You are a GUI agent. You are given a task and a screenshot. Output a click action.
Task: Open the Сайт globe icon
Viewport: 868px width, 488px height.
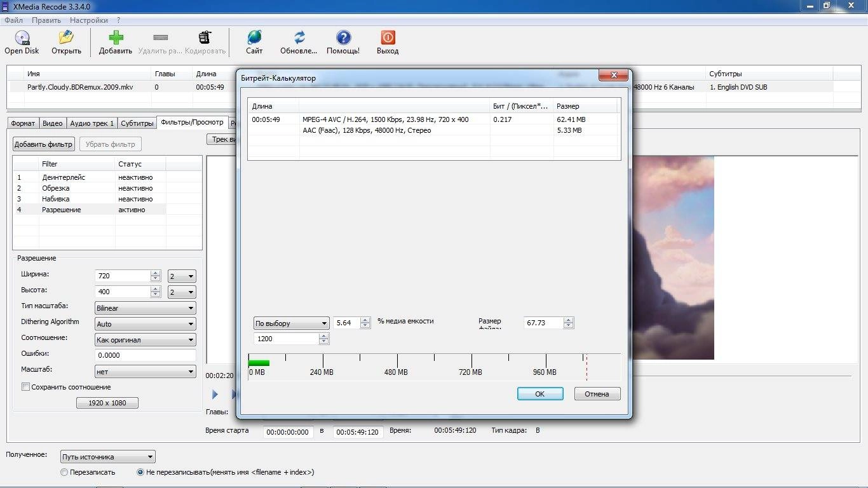click(x=254, y=37)
